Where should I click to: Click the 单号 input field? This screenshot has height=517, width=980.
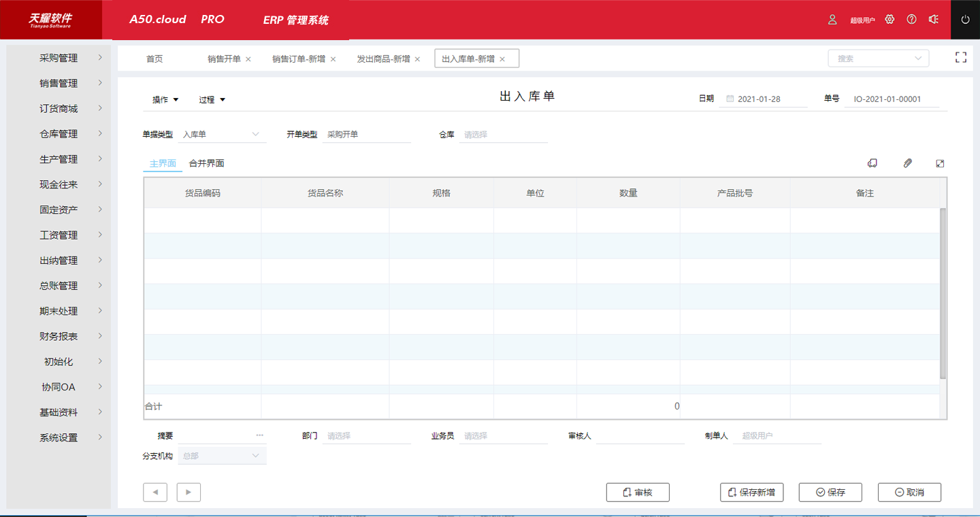coord(892,99)
